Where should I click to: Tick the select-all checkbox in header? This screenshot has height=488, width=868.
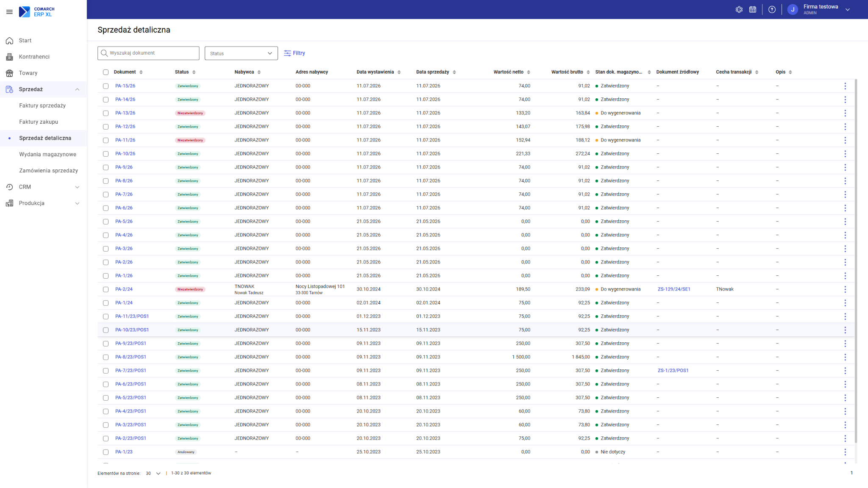pos(106,72)
